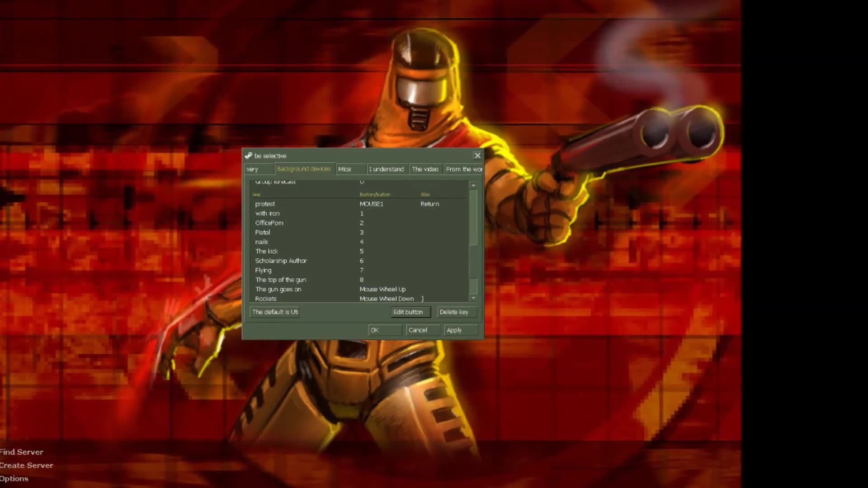This screenshot has width=868, height=488.
Task: Switch to the 'very' tab
Action: point(259,169)
